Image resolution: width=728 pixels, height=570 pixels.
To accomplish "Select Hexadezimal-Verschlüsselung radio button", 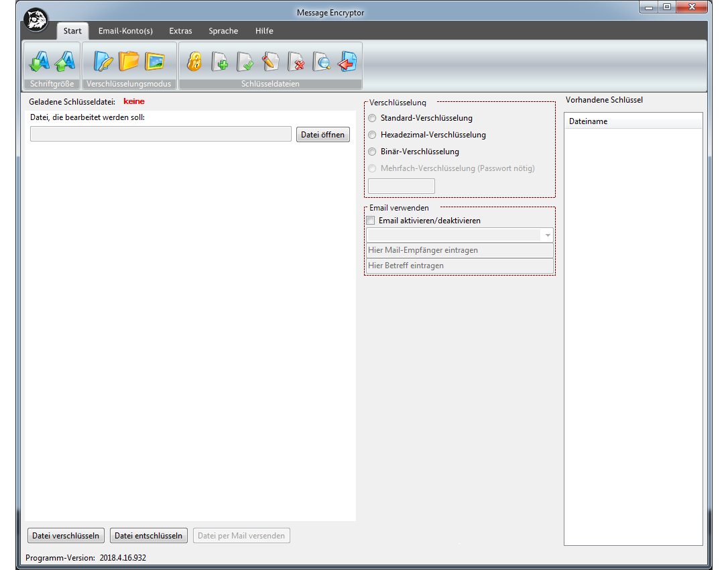I will (x=372, y=135).
